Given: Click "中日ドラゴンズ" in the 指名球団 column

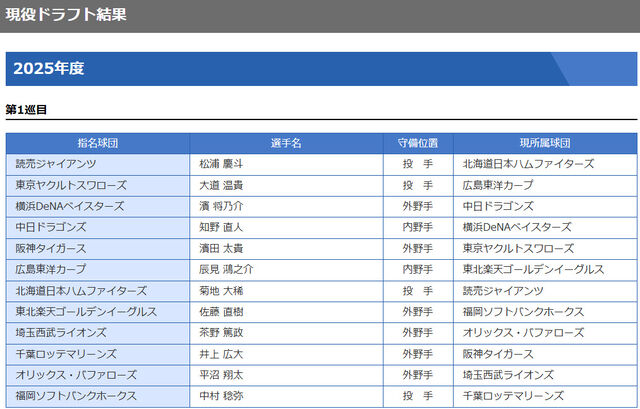Looking at the screenshot, I should click(x=51, y=227).
